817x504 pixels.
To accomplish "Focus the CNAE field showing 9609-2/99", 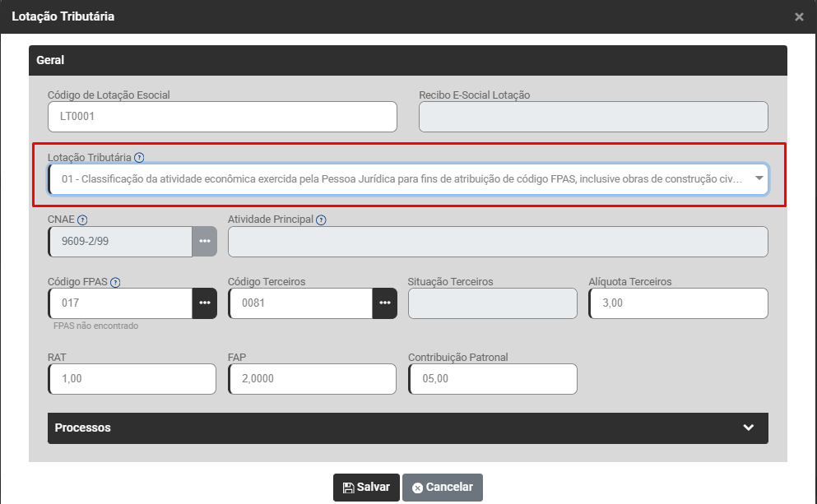I will [x=120, y=241].
